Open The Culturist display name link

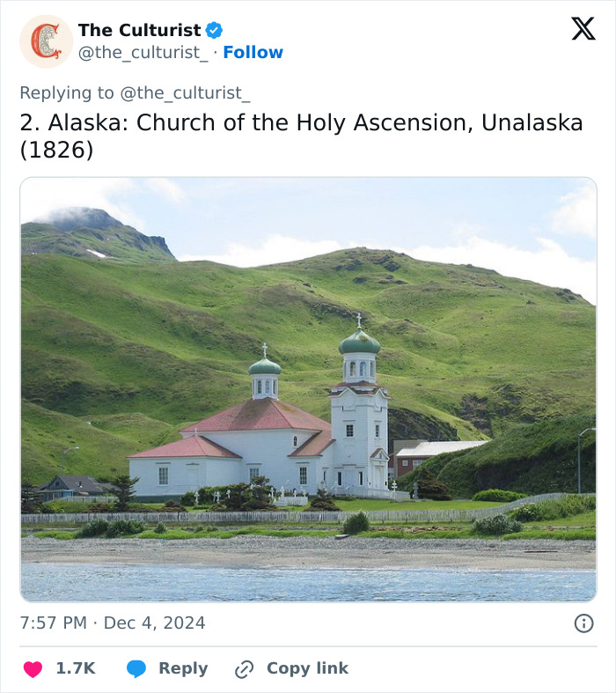click(139, 31)
